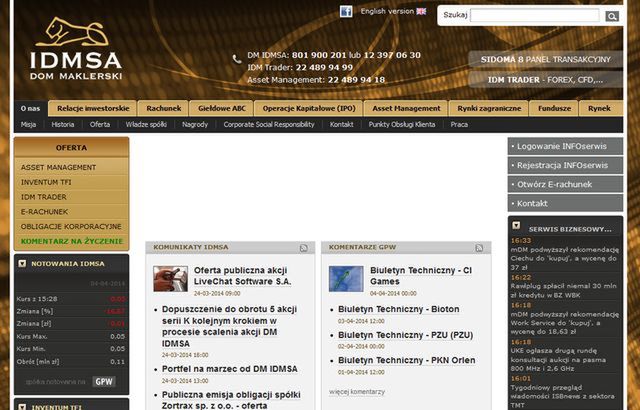Open Operacje Kapitałowe (IPO) tab

click(x=309, y=109)
